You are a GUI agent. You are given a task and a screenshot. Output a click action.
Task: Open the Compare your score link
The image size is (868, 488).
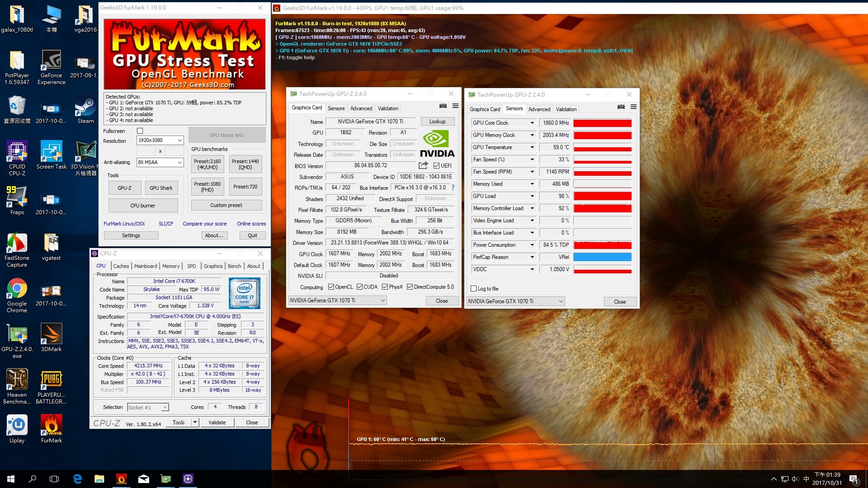[205, 224]
